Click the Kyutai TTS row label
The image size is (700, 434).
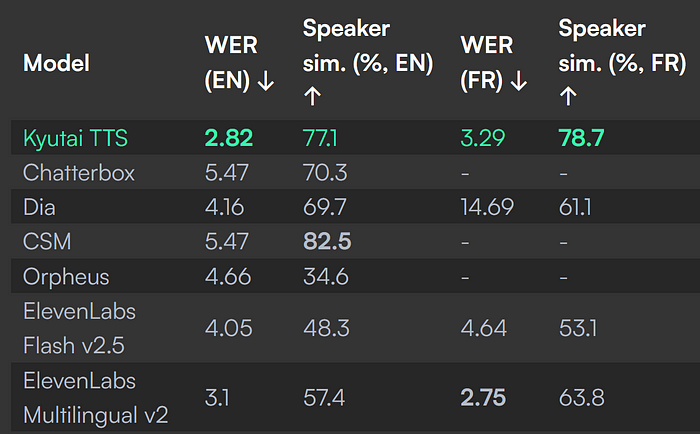click(x=75, y=138)
